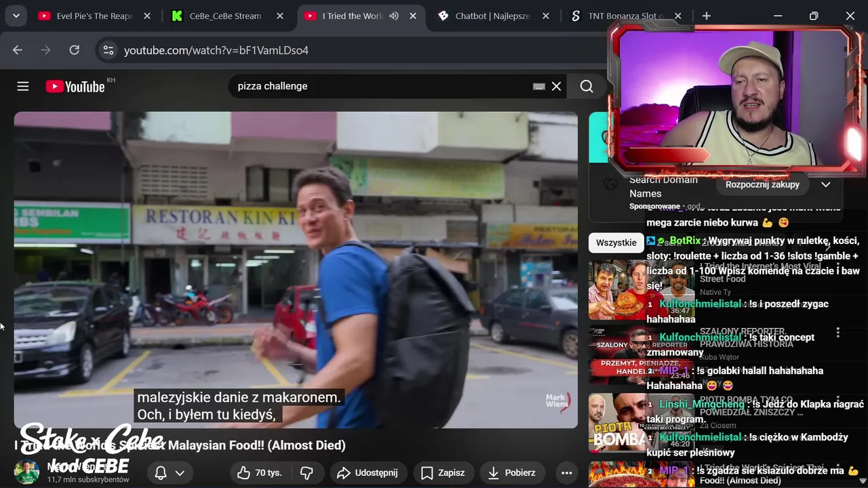The image size is (868, 488).
Task: Click the subtitle 'malezyjskie danie z makaronem.'
Action: pos(239,397)
